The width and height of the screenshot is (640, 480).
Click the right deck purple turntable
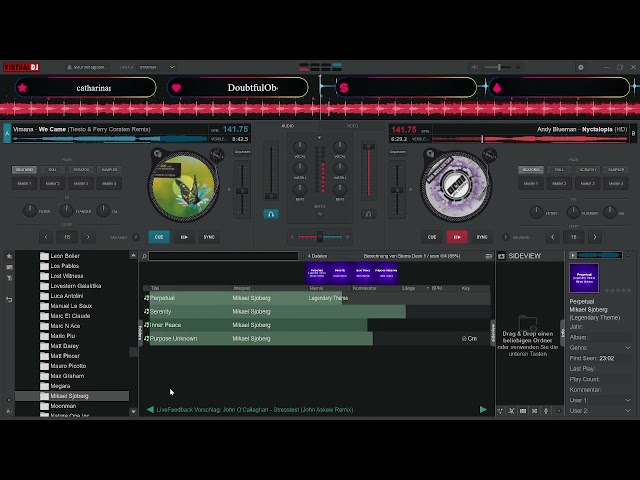pyautogui.click(x=456, y=186)
